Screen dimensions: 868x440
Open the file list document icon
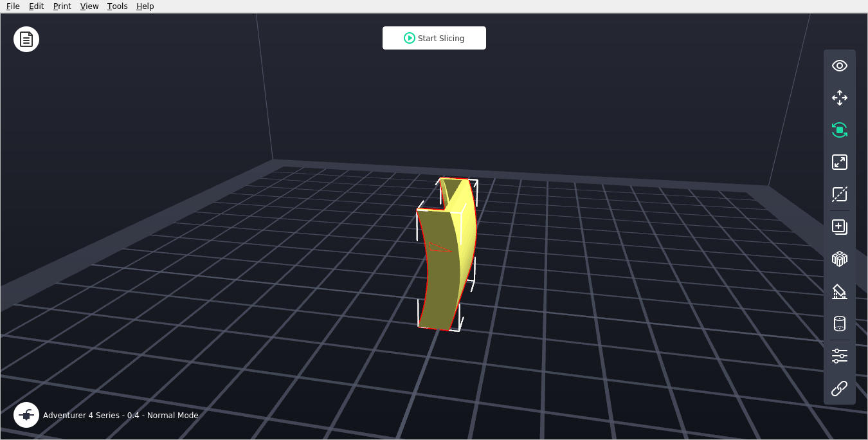26,39
